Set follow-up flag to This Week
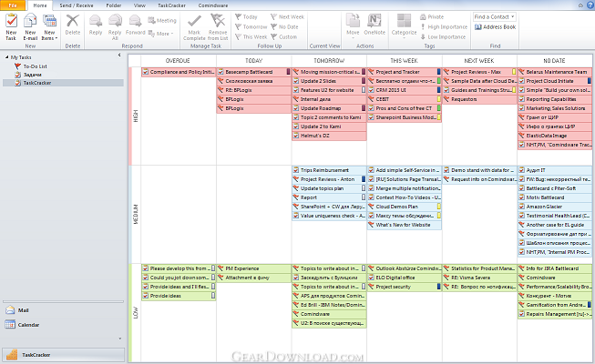 pyautogui.click(x=251, y=36)
